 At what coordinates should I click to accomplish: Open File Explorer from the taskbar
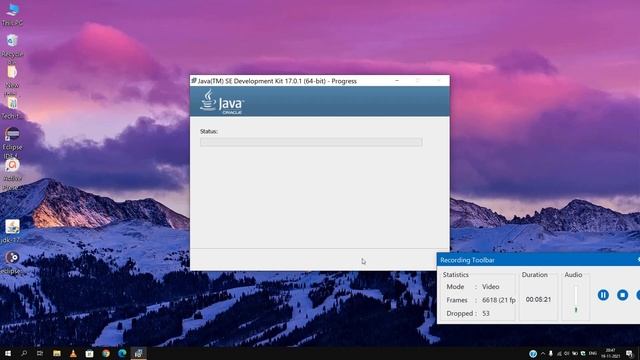[x=57, y=353]
